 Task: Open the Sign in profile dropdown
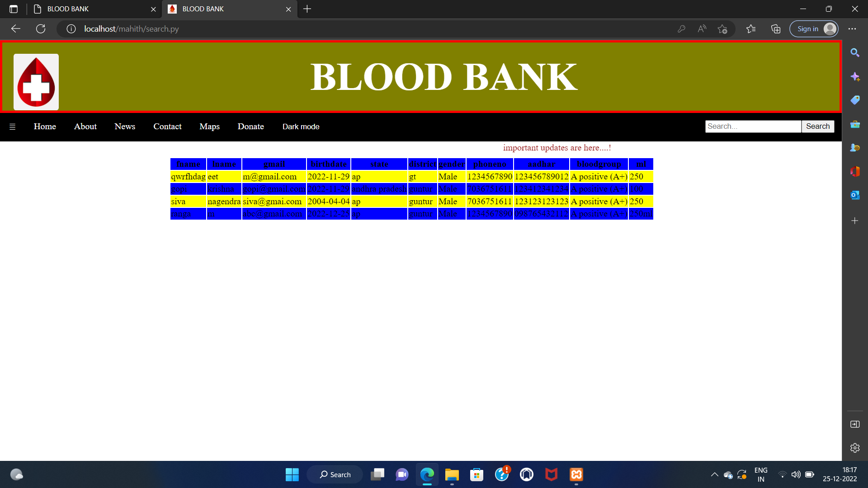[x=814, y=28]
